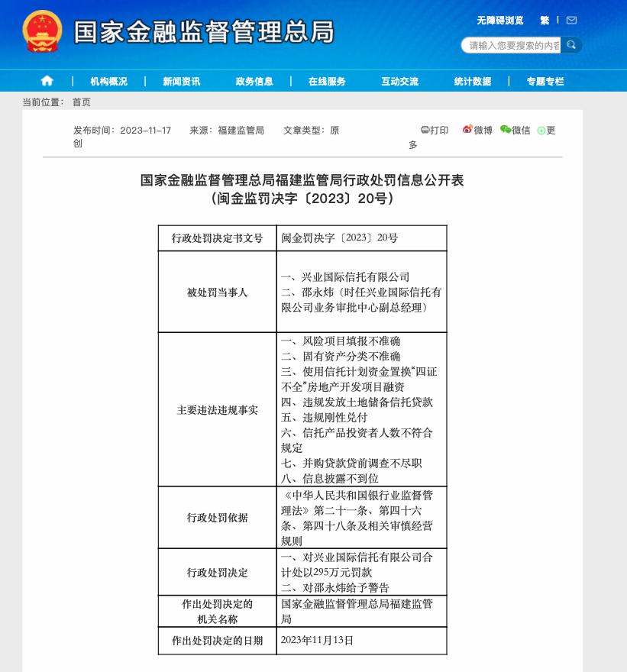Open the 互动交流 menu
This screenshot has height=672, width=627.
400,82
